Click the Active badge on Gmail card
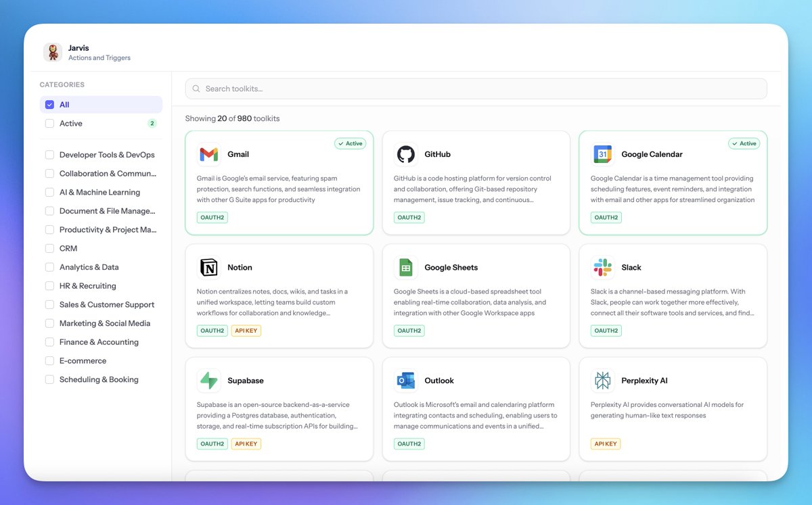 tap(351, 143)
